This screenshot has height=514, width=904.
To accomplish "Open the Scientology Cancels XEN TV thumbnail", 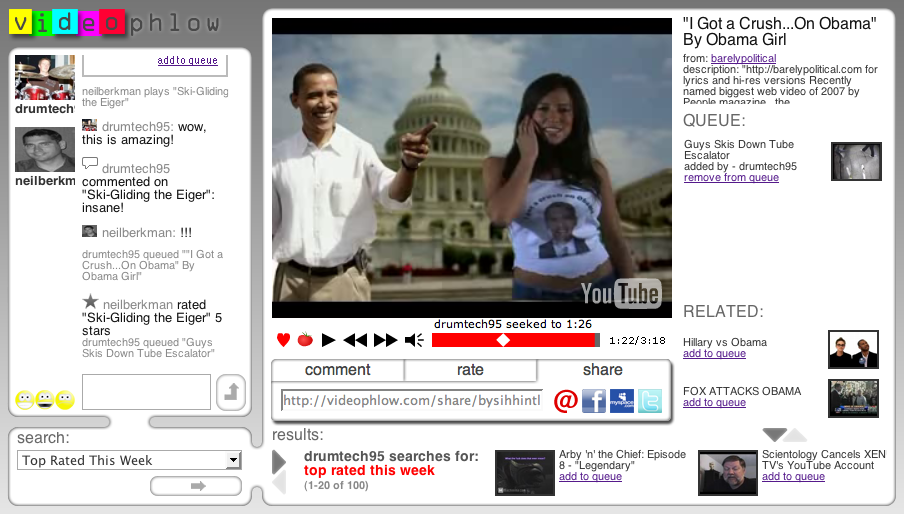I will (728, 473).
